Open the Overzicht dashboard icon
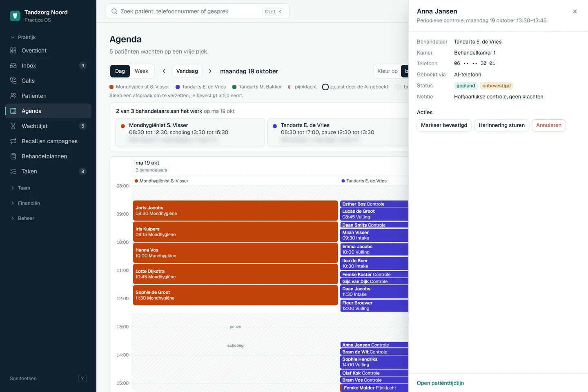The width and height of the screenshot is (588, 392). pyautogui.click(x=13, y=51)
